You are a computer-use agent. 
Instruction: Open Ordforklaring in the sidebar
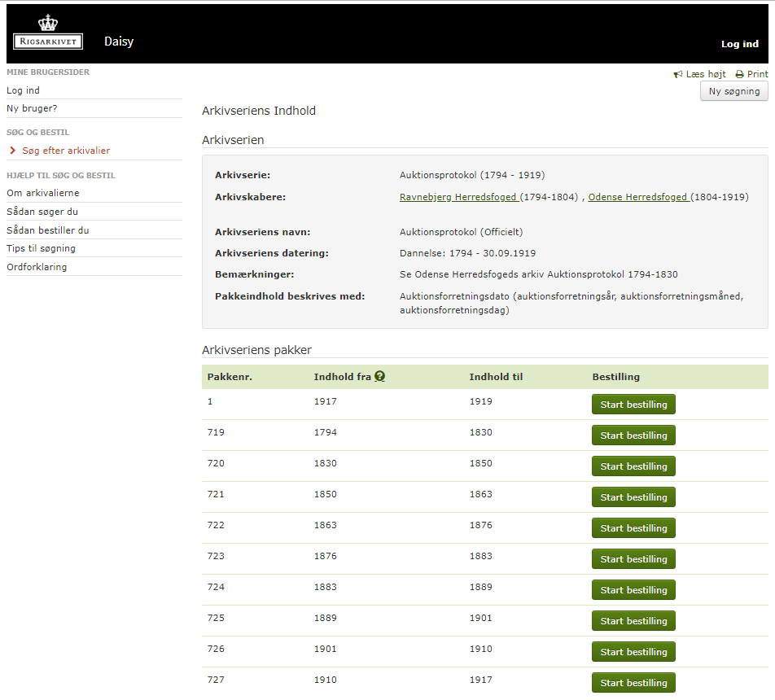click(37, 267)
